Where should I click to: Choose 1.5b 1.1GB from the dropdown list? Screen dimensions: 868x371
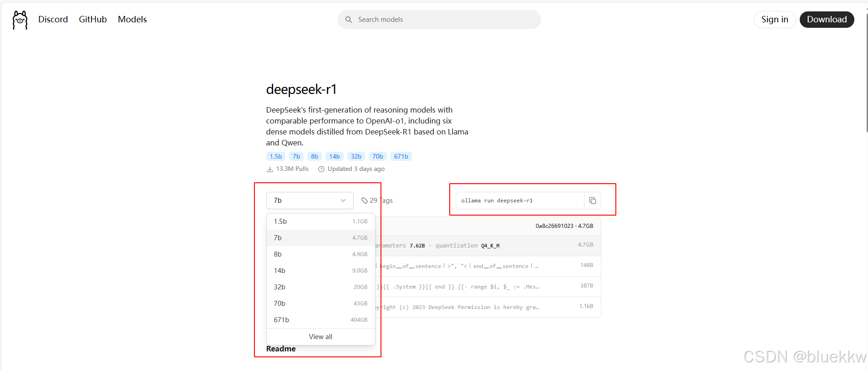321,222
